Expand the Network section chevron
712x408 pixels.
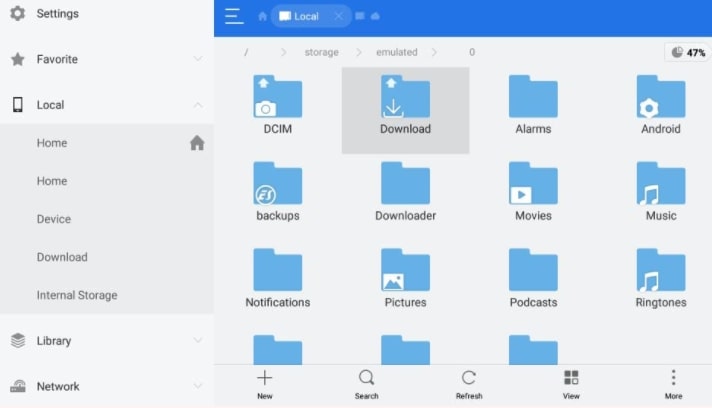coord(198,386)
